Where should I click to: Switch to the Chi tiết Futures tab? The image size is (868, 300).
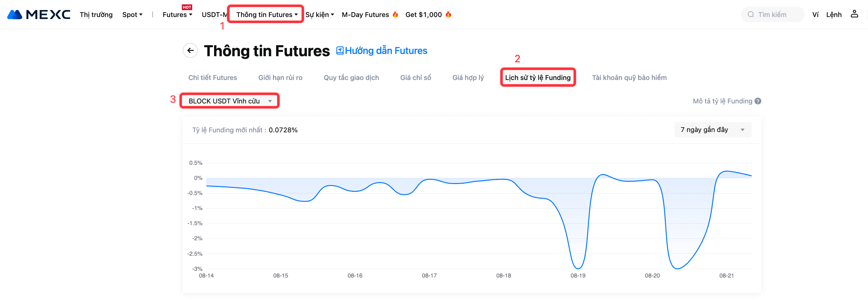point(212,77)
